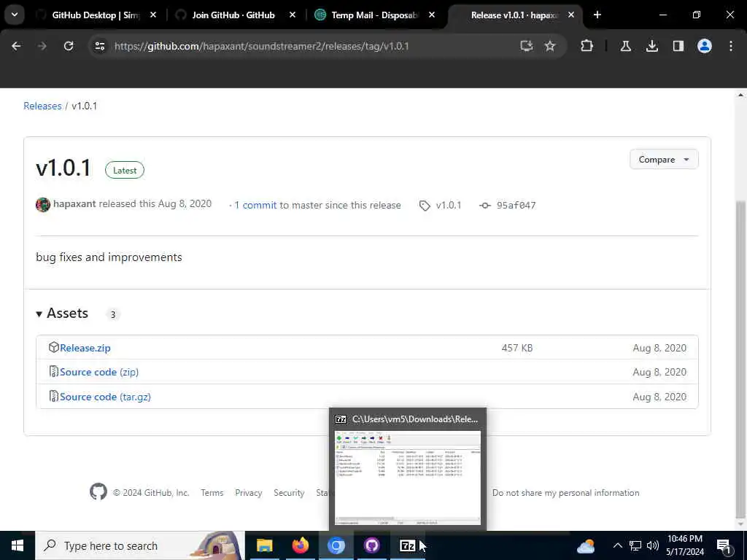Click the GitHub logo in footer
747x560 pixels.
[98, 492]
